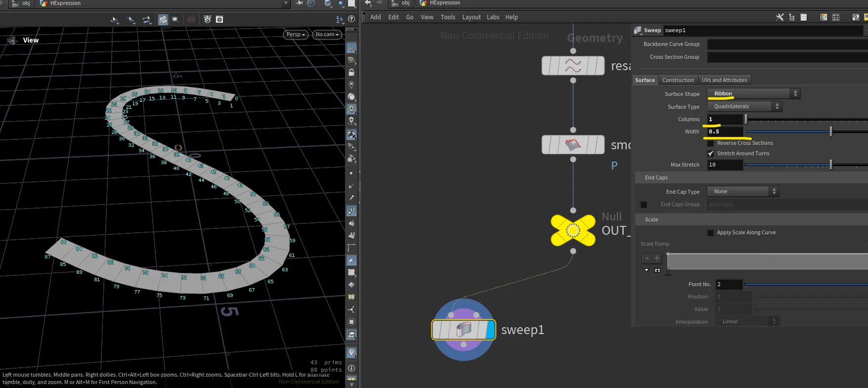Click the pin icon in viewport path bar

pyautogui.click(x=300, y=3)
